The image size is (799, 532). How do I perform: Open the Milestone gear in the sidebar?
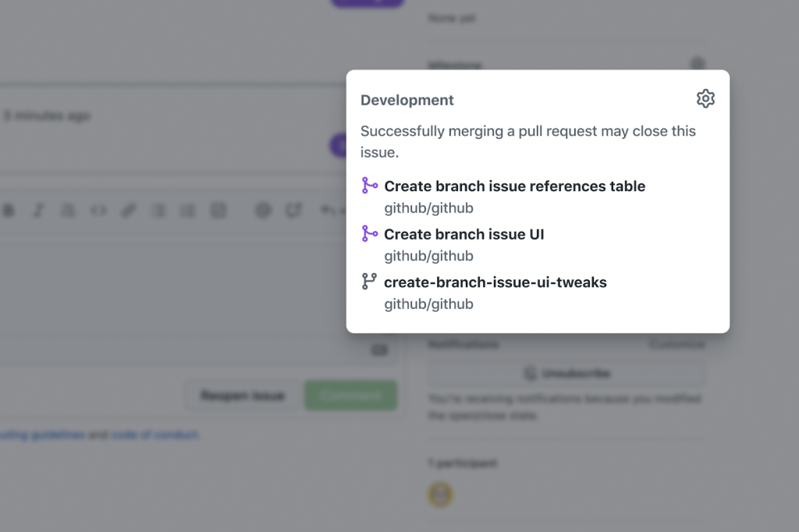click(x=698, y=64)
